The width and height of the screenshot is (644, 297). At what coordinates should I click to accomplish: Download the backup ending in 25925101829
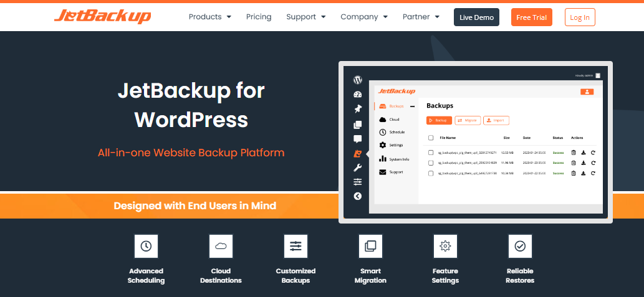tap(583, 163)
